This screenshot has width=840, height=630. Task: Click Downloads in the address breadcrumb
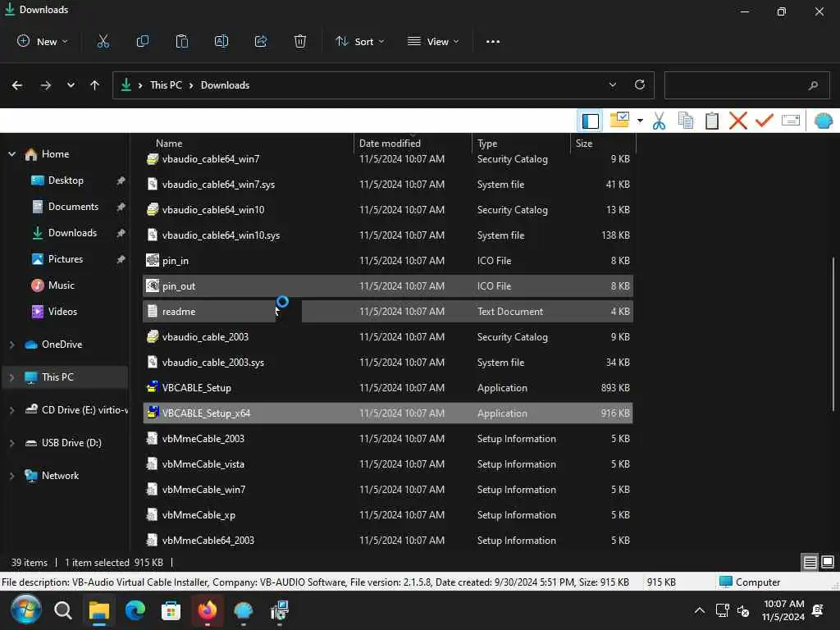pos(225,85)
